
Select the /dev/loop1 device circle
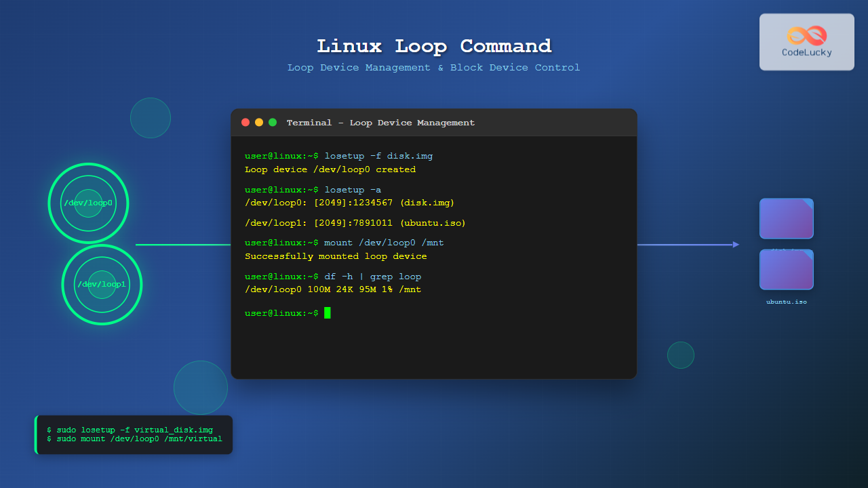(102, 285)
